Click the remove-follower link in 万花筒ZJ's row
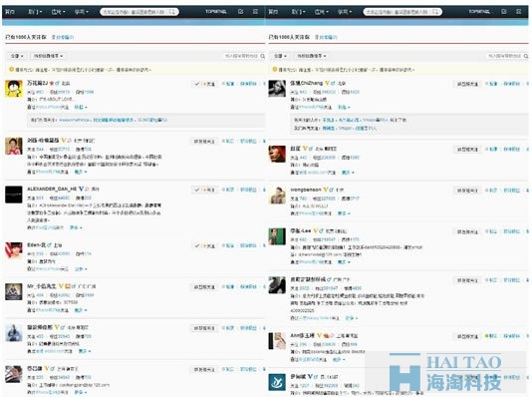This screenshot has height=397, width=532. click(x=248, y=84)
